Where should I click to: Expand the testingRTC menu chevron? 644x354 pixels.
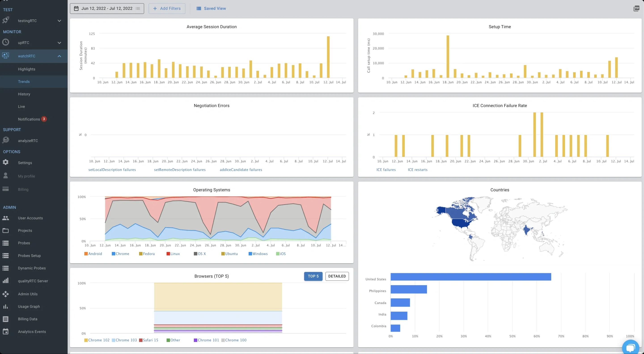[x=59, y=21]
